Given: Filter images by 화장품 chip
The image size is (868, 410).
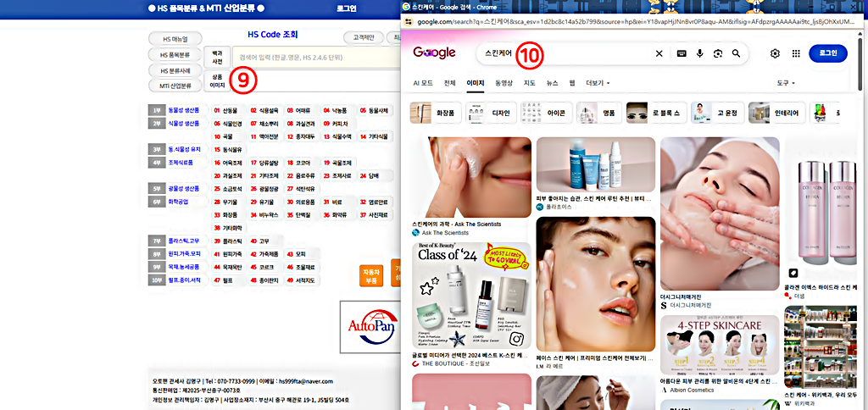Looking at the screenshot, I should pos(435,113).
